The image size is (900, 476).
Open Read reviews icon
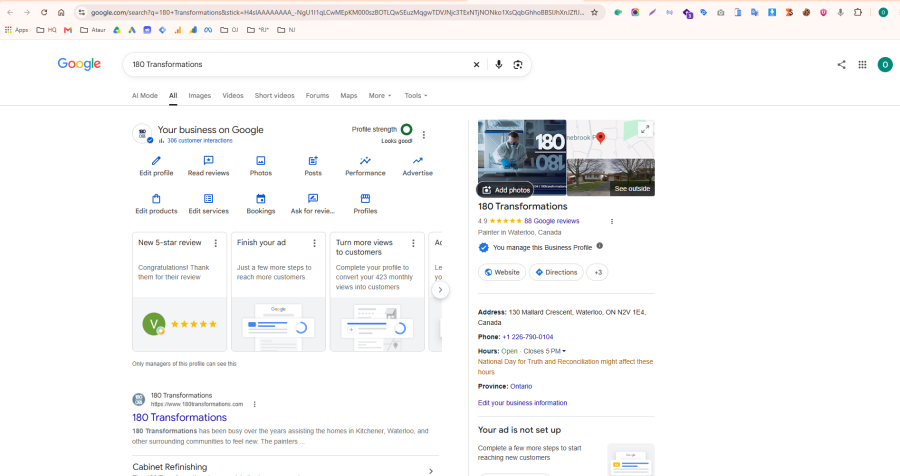pos(208,161)
